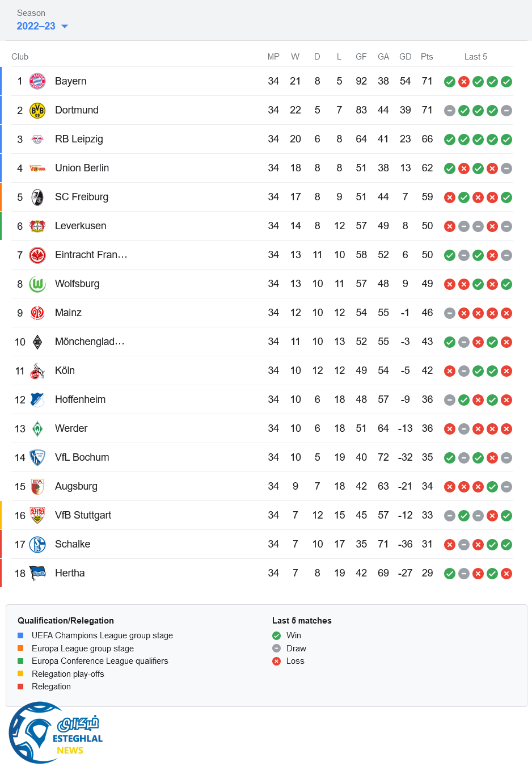532x779 pixels.
Task: Click the Dortmund BVB crest
Action: pos(37,110)
